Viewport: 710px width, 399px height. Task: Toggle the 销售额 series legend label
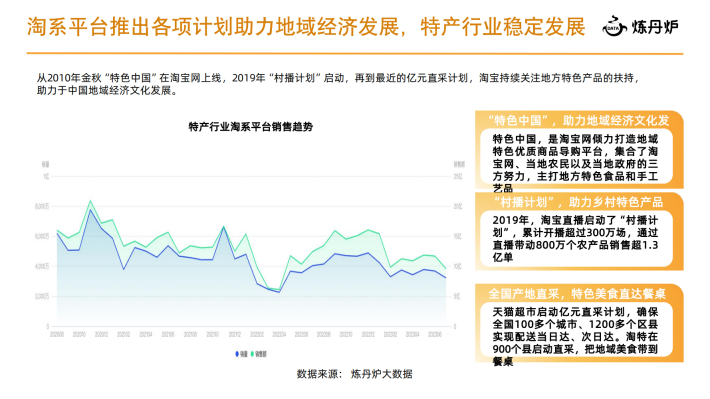(x=261, y=354)
